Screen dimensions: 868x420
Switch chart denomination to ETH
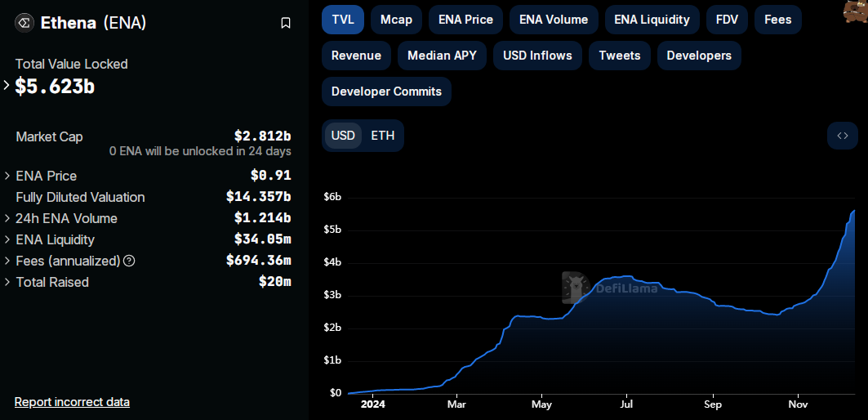[x=382, y=136]
